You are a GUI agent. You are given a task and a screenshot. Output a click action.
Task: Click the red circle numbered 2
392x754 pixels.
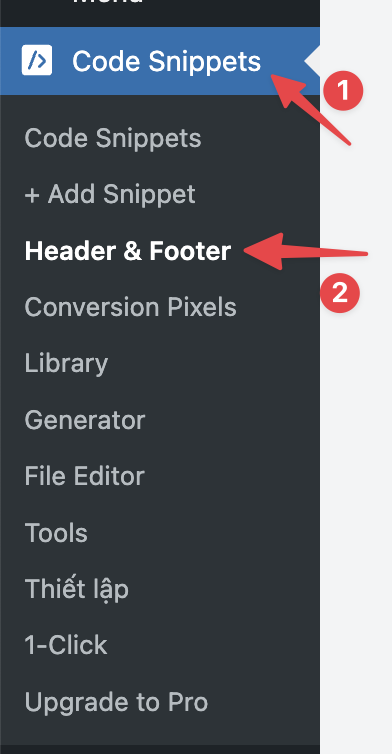(340, 293)
